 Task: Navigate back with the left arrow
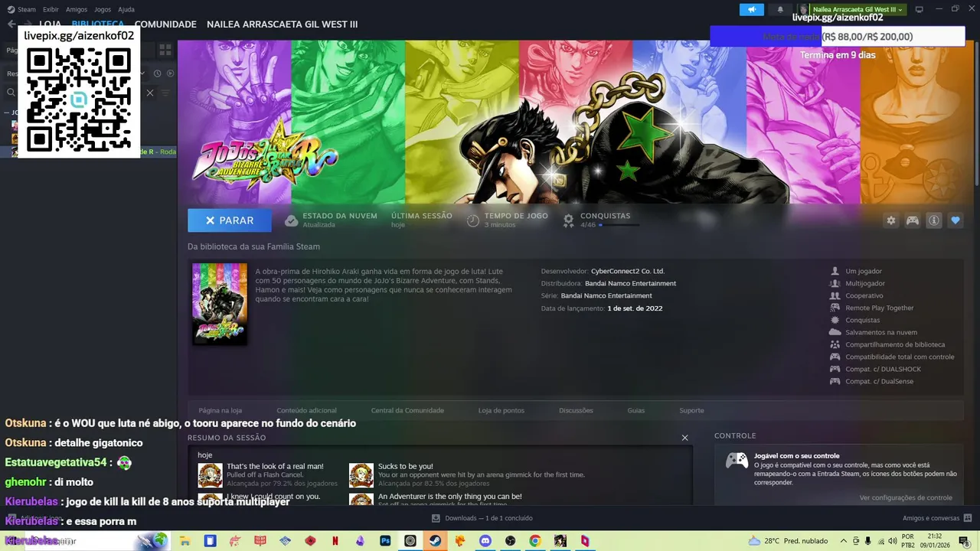click(11, 24)
